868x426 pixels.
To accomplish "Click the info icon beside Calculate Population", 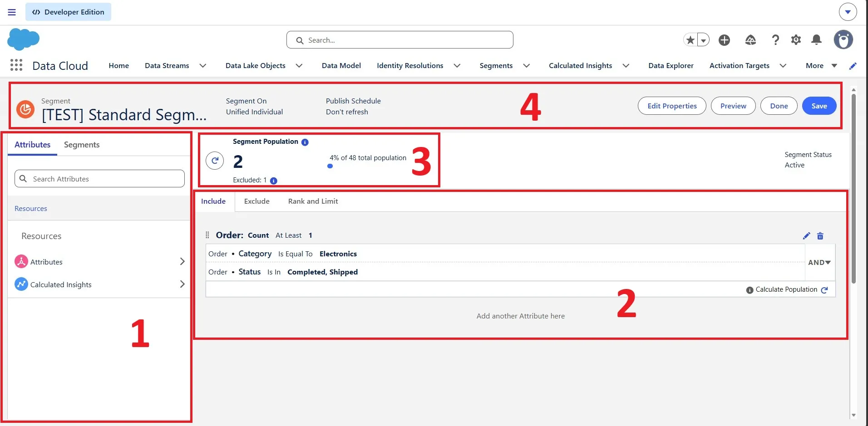I will click(750, 290).
